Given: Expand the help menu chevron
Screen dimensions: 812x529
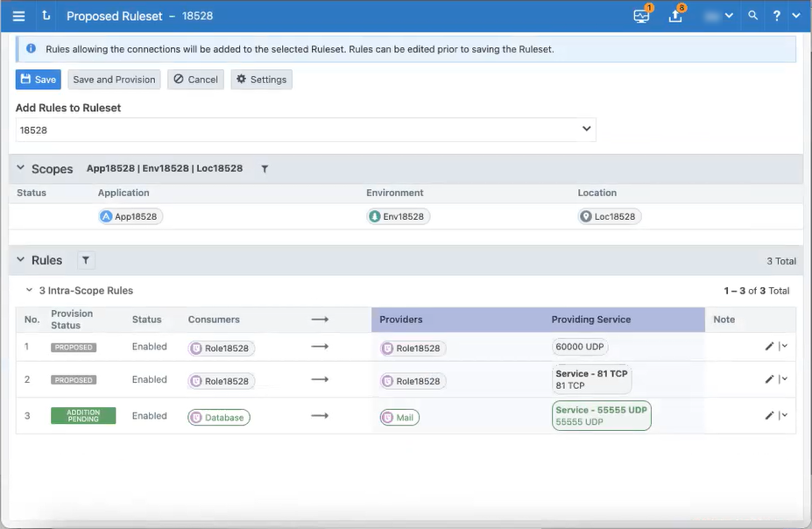Looking at the screenshot, I should (x=796, y=16).
